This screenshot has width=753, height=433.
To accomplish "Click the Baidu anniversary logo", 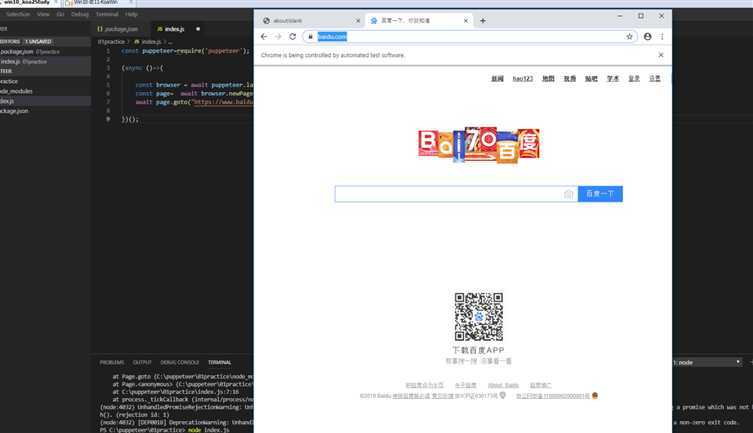I will coord(479,144).
